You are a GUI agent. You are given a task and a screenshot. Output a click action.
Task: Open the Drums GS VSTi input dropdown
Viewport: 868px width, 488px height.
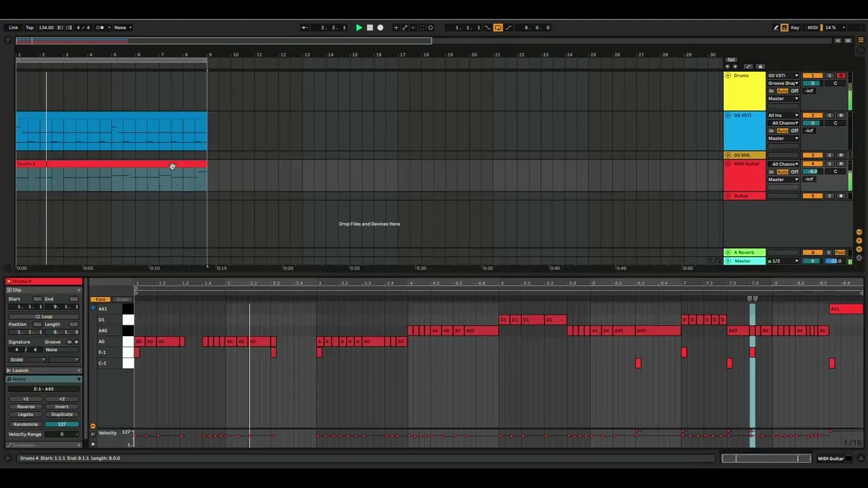click(783, 75)
